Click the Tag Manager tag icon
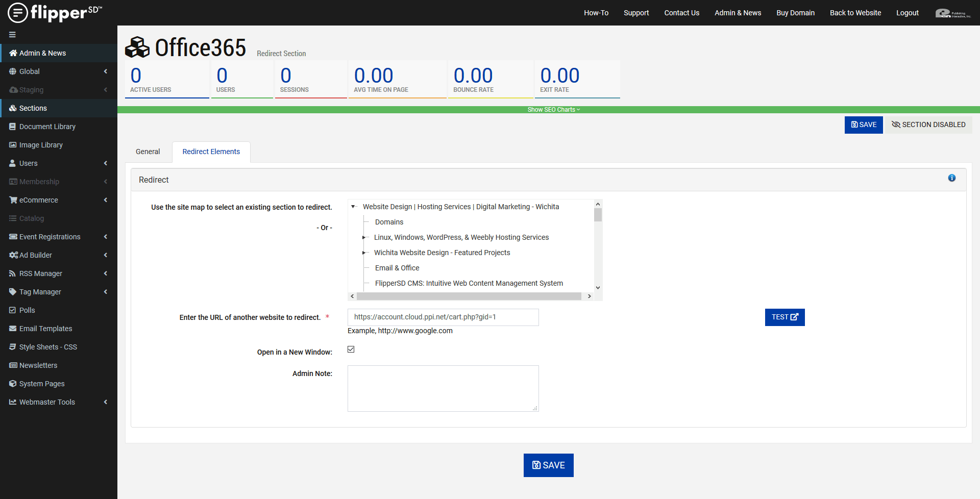Image resolution: width=980 pixels, height=499 pixels. (13, 292)
